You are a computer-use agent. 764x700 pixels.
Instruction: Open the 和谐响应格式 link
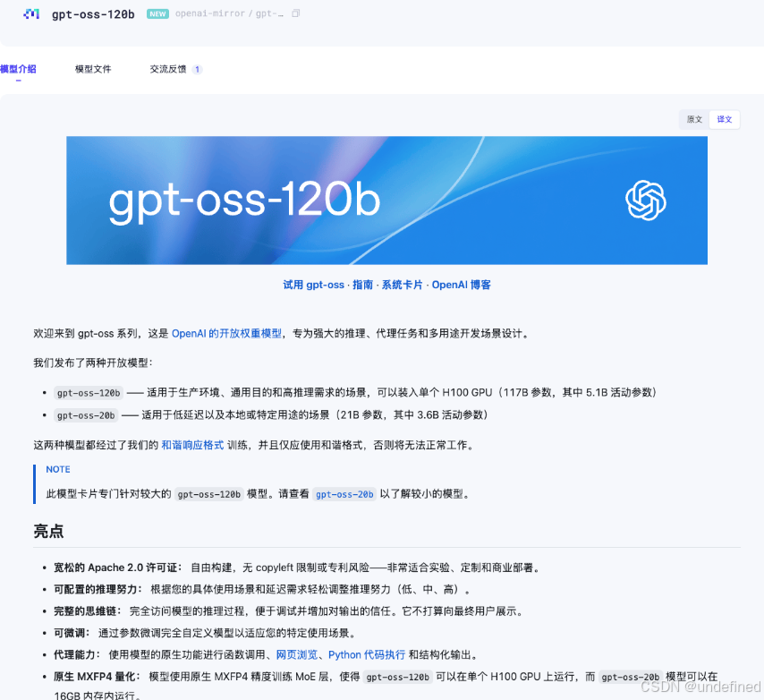coord(192,445)
